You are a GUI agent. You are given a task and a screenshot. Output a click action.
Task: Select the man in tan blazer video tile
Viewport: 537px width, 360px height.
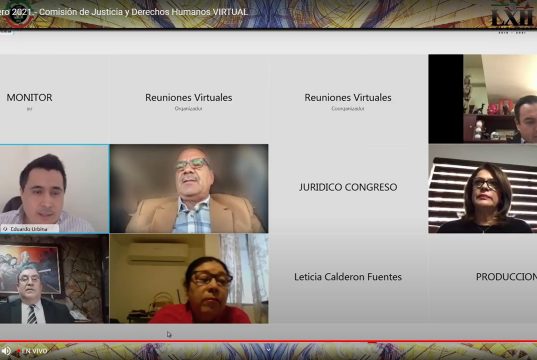click(189, 189)
